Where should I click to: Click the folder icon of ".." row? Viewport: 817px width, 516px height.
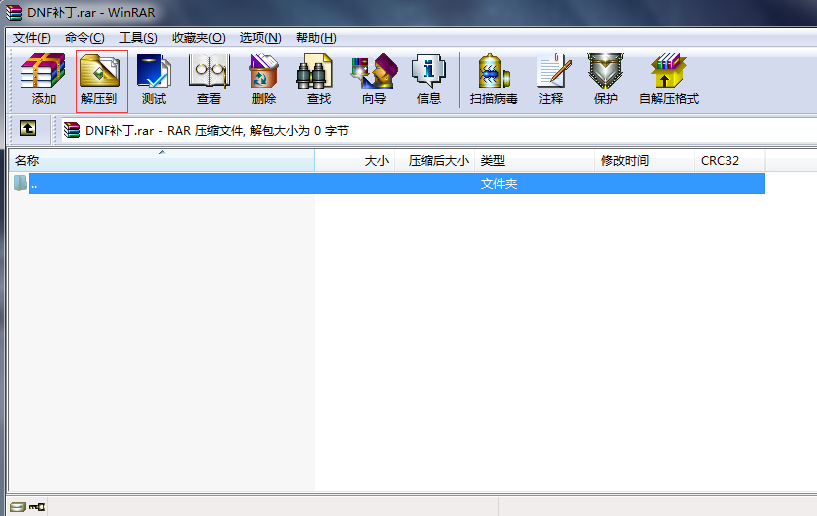click(x=20, y=183)
